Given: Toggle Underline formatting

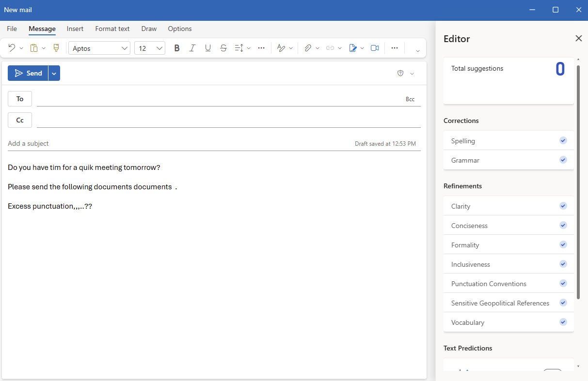Looking at the screenshot, I should point(208,48).
